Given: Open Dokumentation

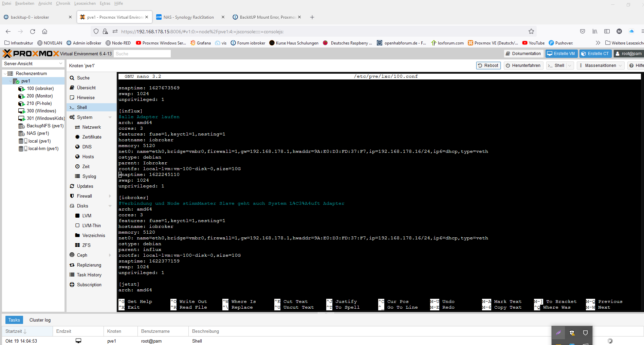Looking at the screenshot, I should click(x=523, y=54).
